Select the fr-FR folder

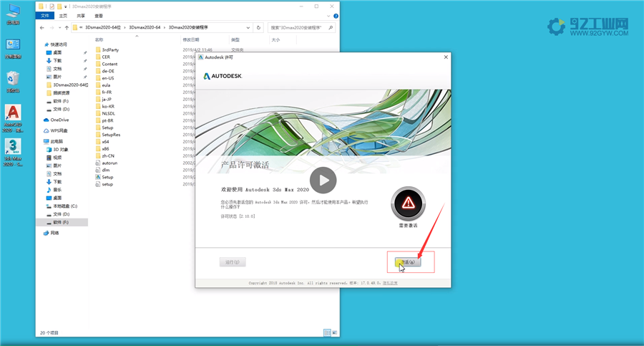tap(104, 92)
